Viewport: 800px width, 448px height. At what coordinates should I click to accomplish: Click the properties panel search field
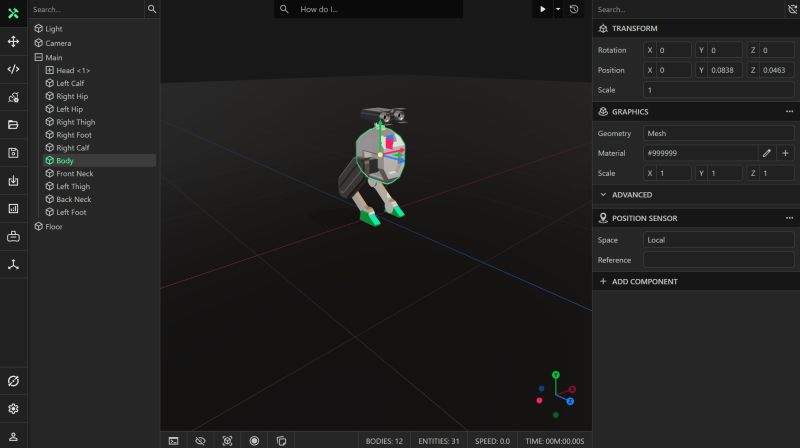689,9
